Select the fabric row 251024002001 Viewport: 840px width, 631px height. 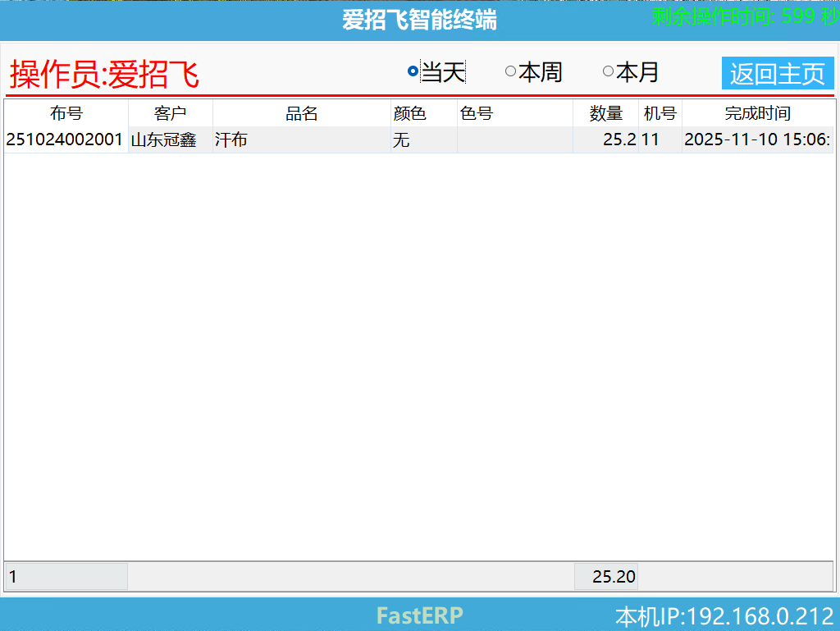[x=65, y=139]
